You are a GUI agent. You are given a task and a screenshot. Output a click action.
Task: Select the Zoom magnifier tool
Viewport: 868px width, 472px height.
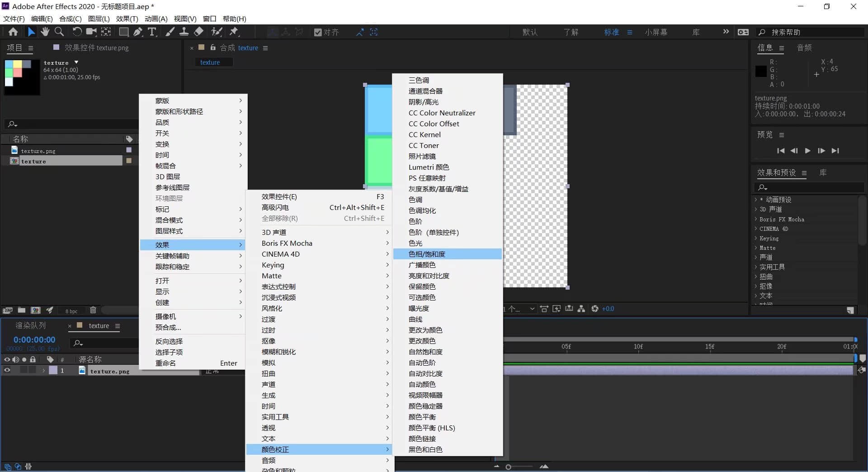tap(59, 32)
